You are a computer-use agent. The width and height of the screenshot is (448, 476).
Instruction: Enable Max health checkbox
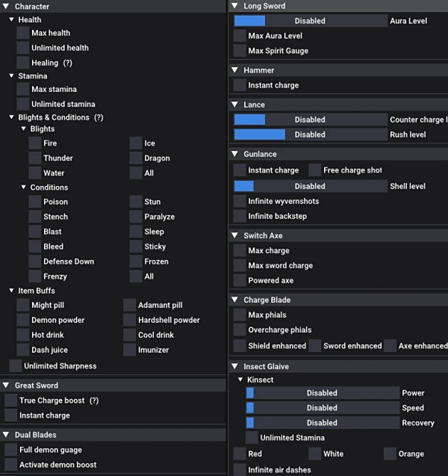(x=22, y=33)
